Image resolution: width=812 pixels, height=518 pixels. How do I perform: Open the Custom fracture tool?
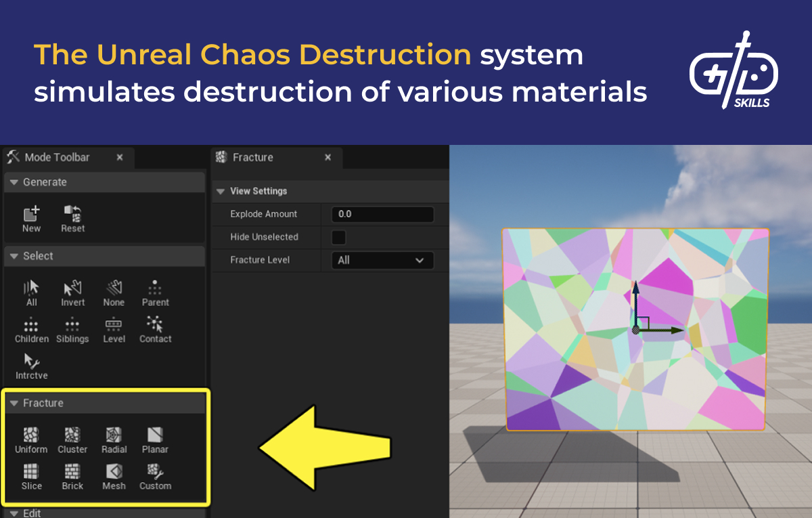[x=155, y=477]
